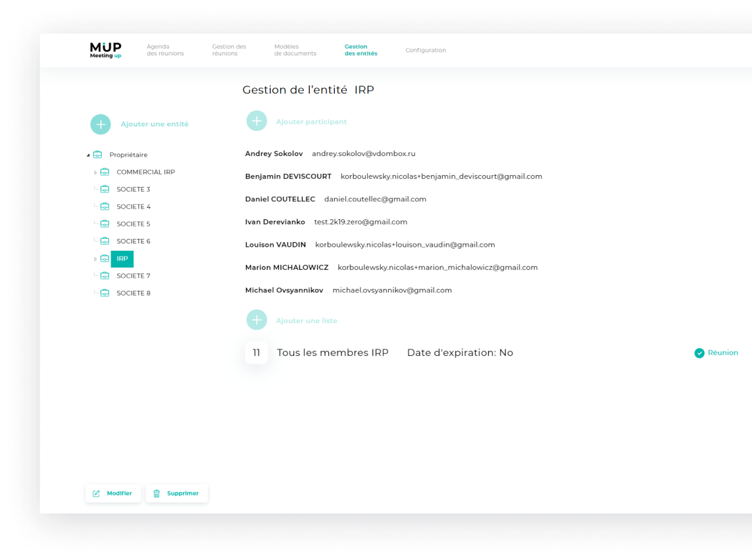Click the plus icon beside Ajouter participant
This screenshot has width=752, height=560.
click(257, 121)
